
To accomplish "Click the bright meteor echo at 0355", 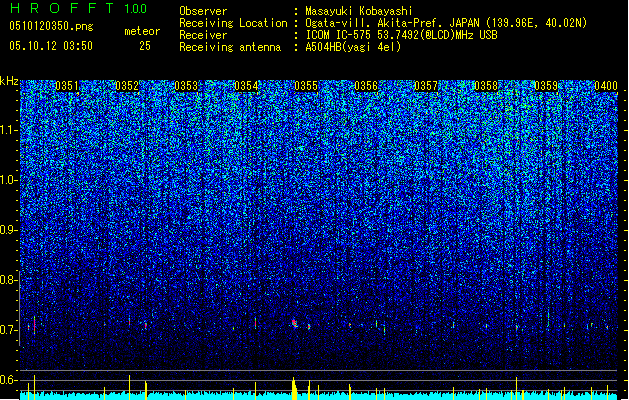I will [294, 323].
